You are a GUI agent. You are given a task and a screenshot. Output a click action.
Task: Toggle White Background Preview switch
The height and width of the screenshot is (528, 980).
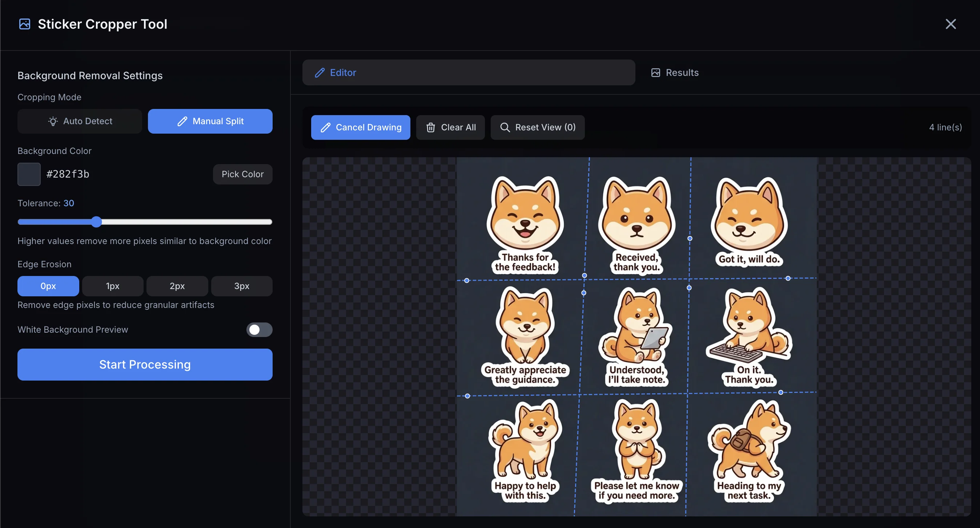coord(259,330)
